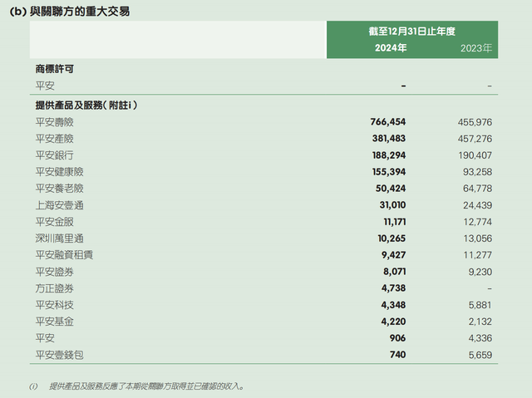The height and width of the screenshot is (398, 532).
Task: Click the value 13,056
Action: pos(477,238)
